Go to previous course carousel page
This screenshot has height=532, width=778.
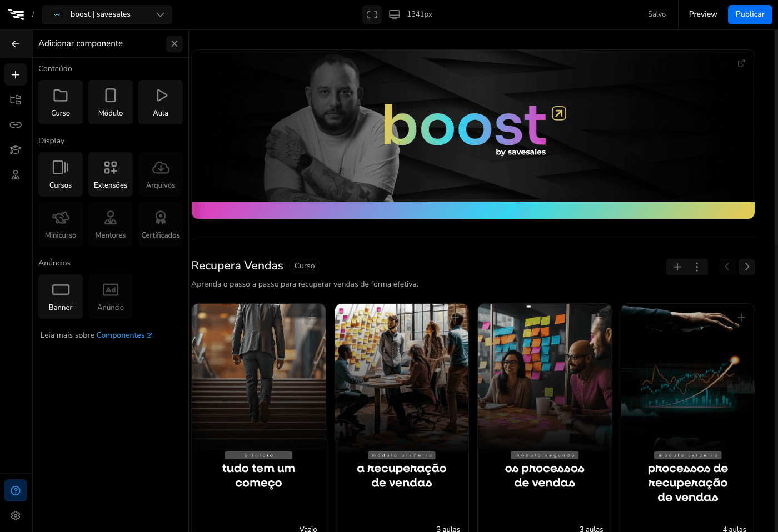click(x=727, y=267)
